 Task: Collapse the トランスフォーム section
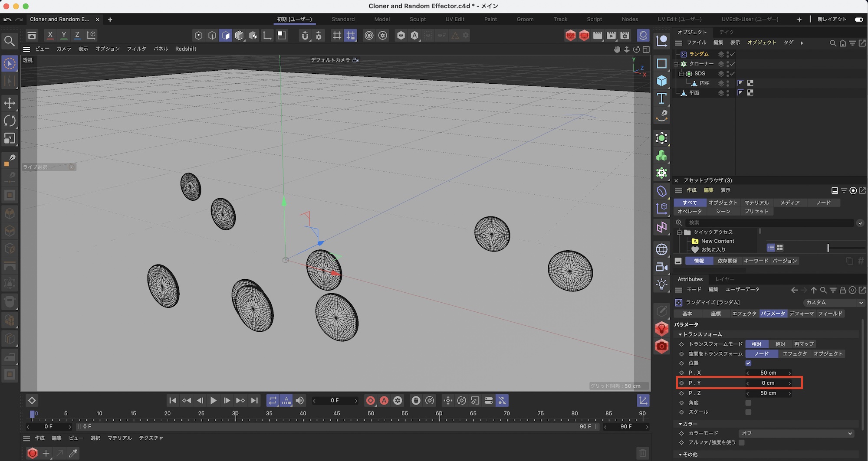click(x=681, y=334)
